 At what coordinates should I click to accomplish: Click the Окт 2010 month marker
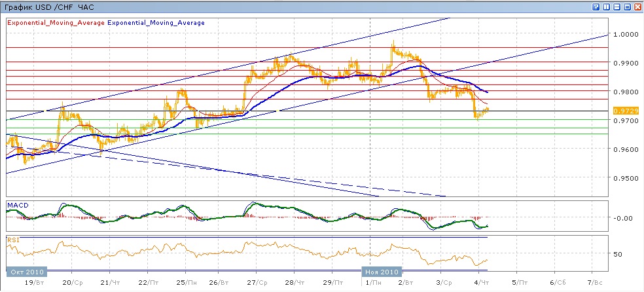pyautogui.click(x=26, y=270)
